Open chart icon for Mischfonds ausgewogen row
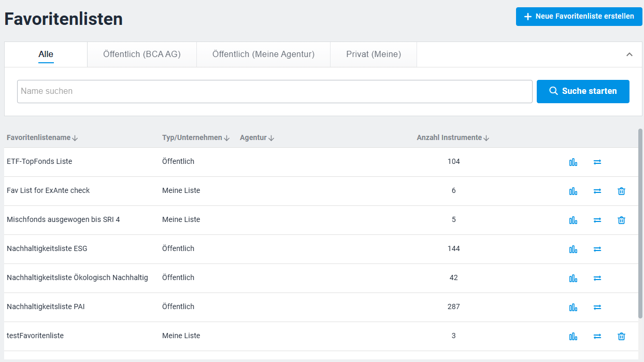Viewport: 644px width, 362px height. click(x=573, y=220)
